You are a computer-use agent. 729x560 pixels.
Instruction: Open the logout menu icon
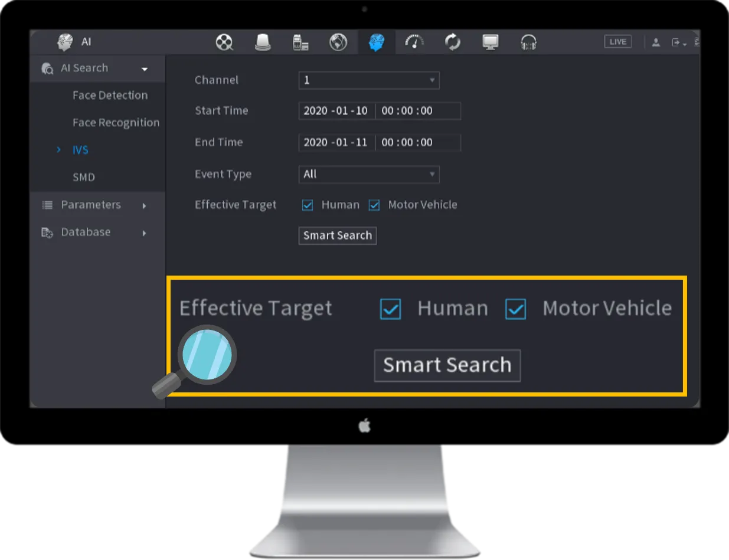coord(679,42)
